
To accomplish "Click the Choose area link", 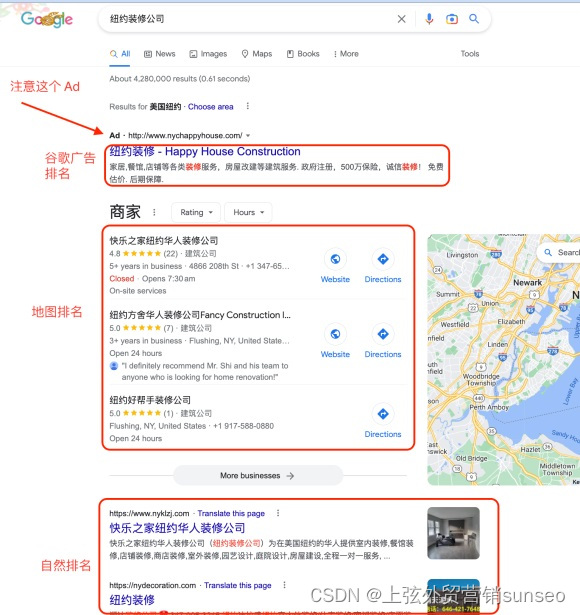I will click(211, 107).
